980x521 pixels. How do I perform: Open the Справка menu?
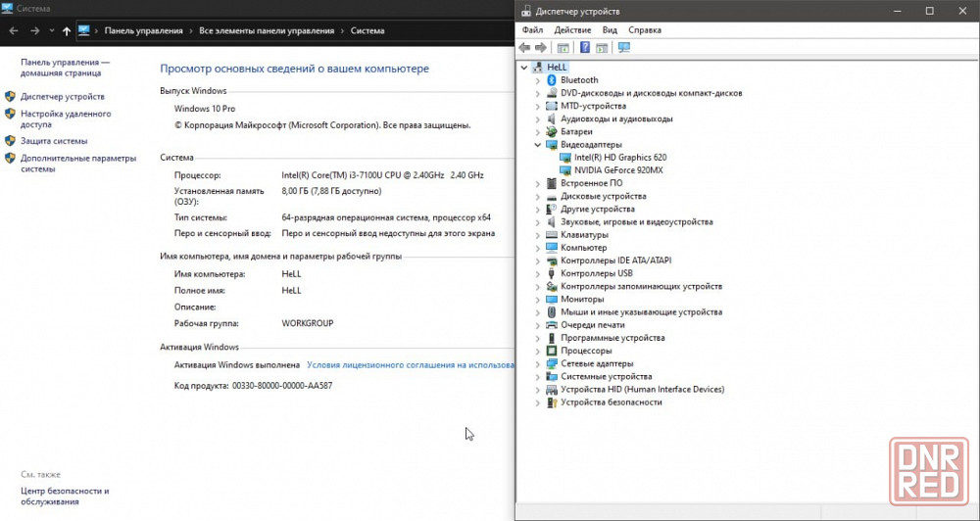[645, 30]
